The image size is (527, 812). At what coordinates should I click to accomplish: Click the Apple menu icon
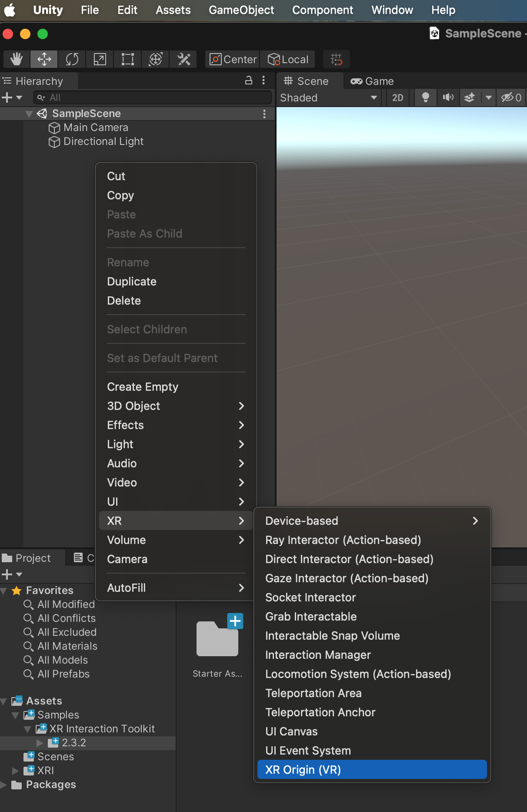click(10, 10)
